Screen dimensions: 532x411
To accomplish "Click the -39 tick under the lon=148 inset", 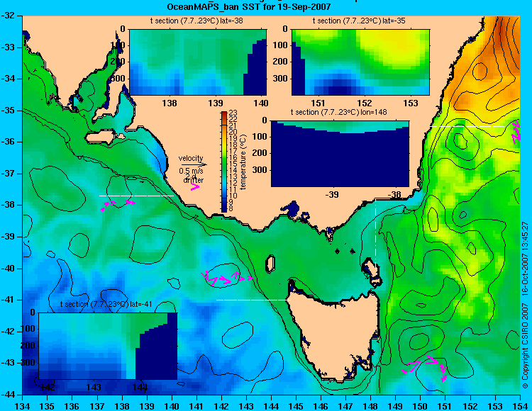I will point(332,194).
